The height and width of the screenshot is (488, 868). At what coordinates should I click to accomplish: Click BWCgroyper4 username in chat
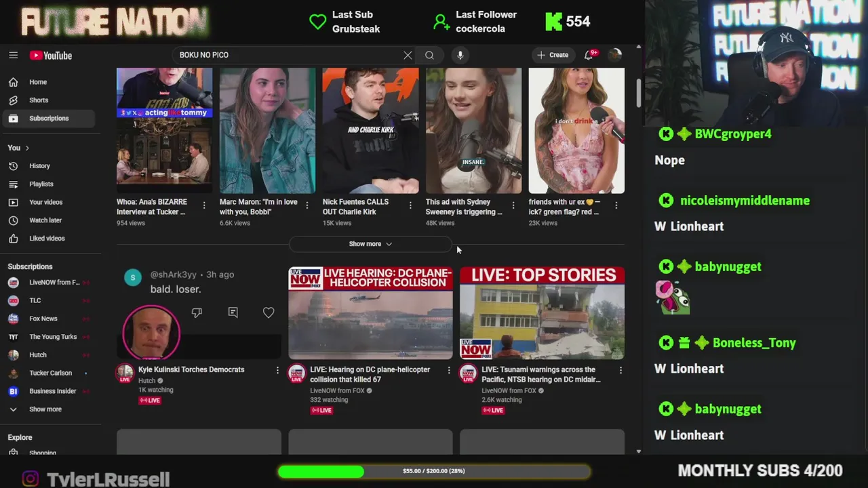733,134
